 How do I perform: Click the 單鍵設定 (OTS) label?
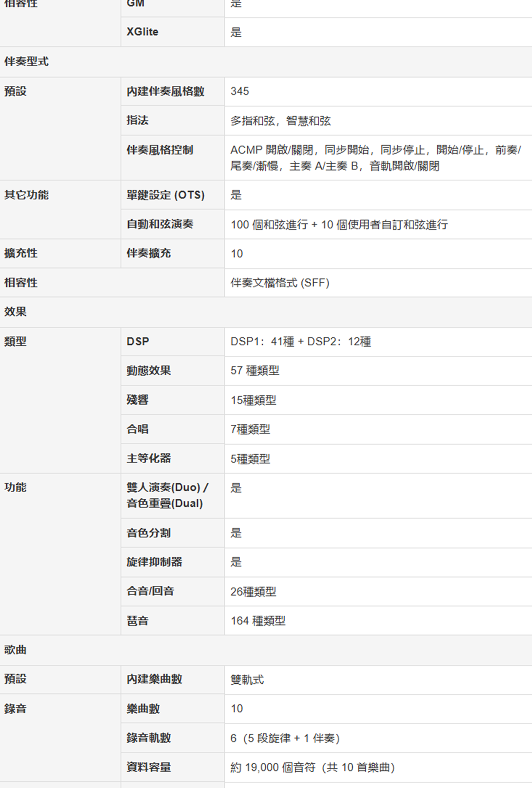coord(166,195)
